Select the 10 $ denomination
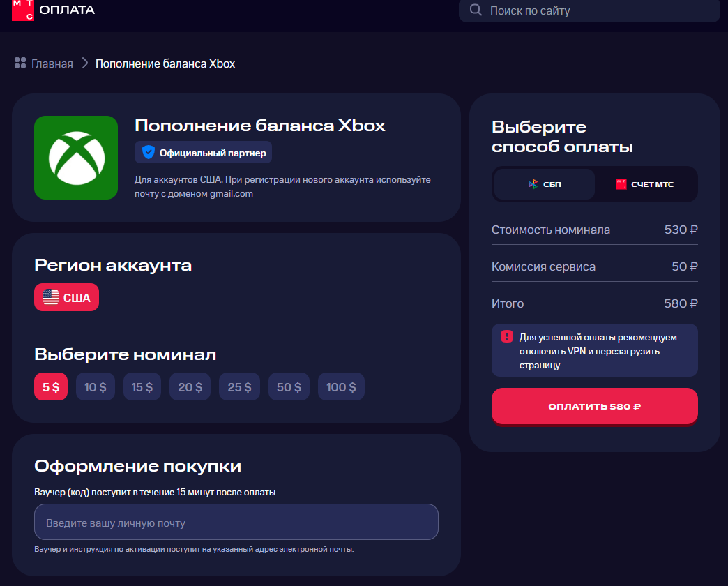This screenshot has width=728, height=586. 95,386
